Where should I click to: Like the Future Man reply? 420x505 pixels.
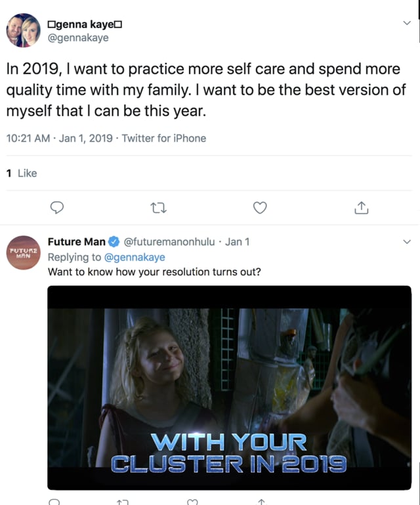[x=193, y=502]
